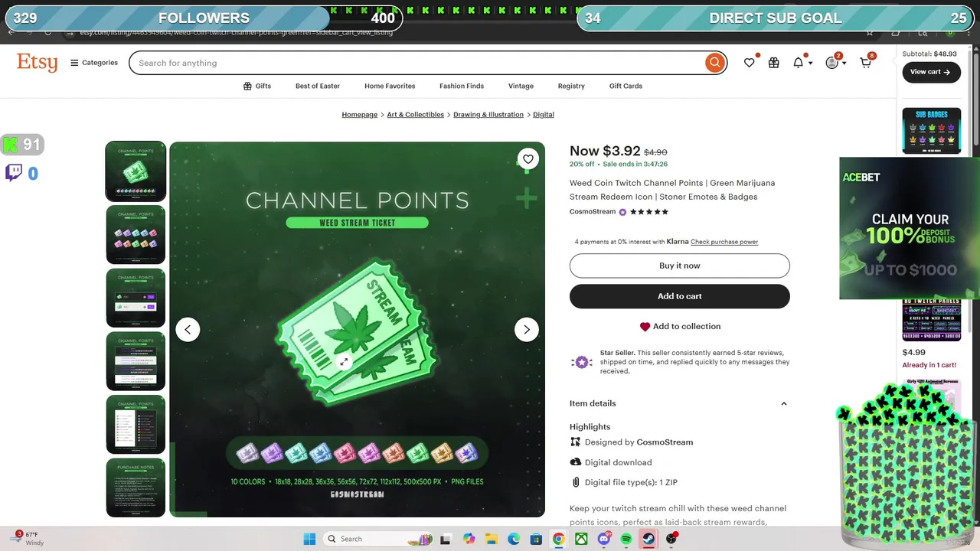The height and width of the screenshot is (551, 980).
Task: Select second thumbnail showing colored tickets
Action: (136, 234)
